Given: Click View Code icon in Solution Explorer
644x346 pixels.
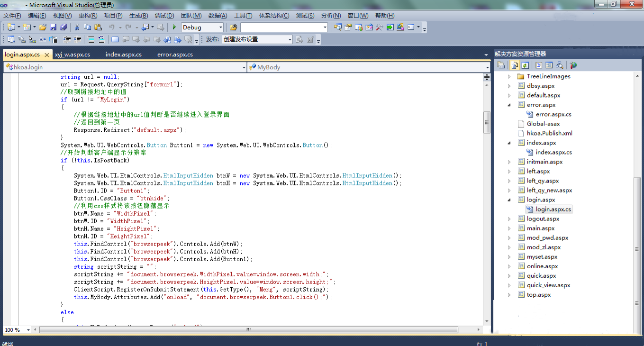Looking at the screenshot, I should (539, 65).
